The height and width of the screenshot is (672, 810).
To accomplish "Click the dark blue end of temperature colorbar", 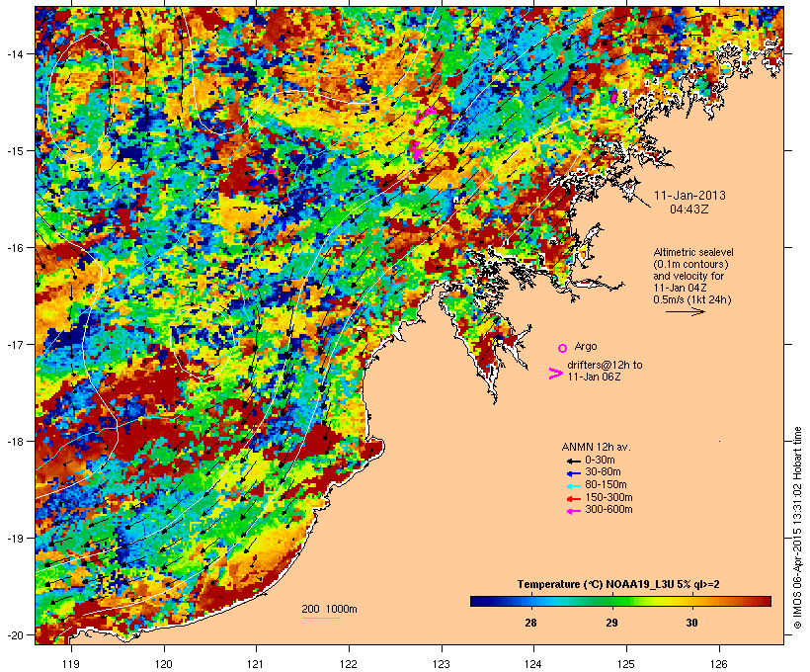I will 475,601.
